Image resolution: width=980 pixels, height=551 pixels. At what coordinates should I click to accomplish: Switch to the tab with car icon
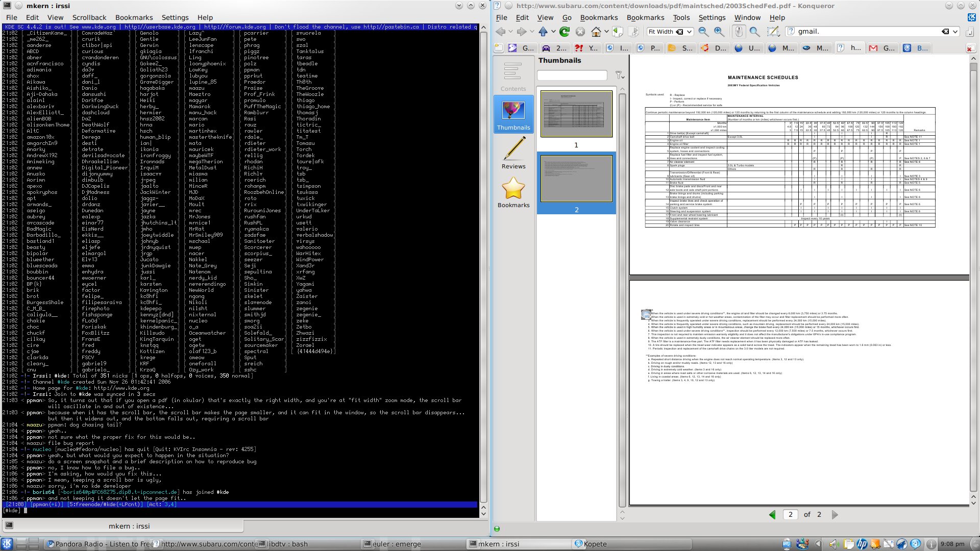[x=554, y=48]
